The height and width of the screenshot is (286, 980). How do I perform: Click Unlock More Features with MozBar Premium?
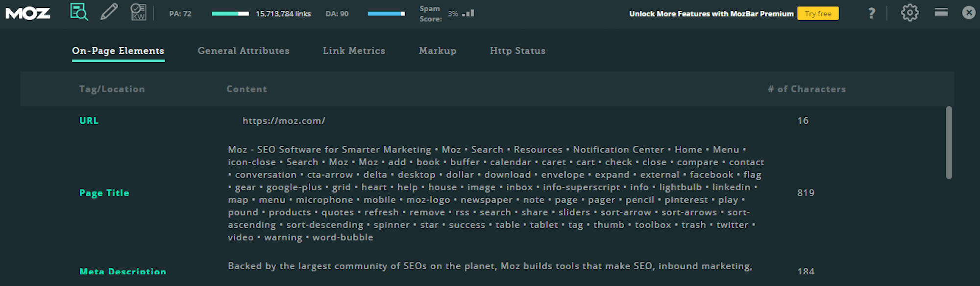click(x=711, y=14)
